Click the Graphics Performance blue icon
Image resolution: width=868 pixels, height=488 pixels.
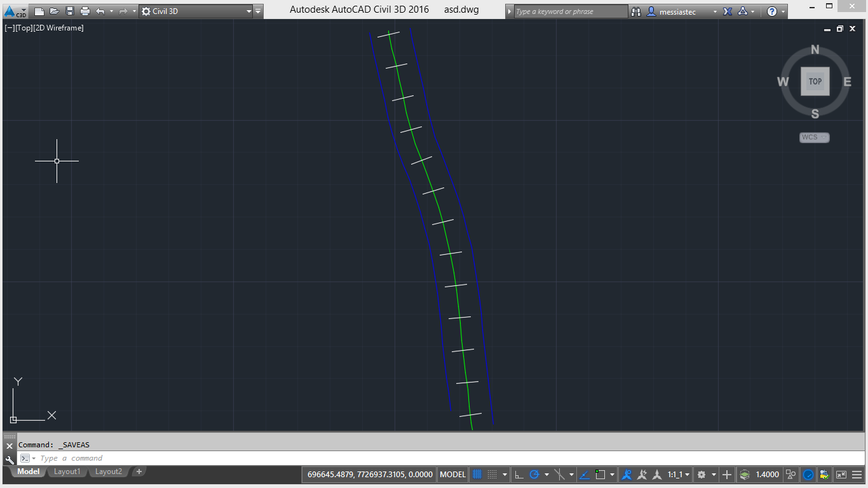pyautogui.click(x=808, y=475)
